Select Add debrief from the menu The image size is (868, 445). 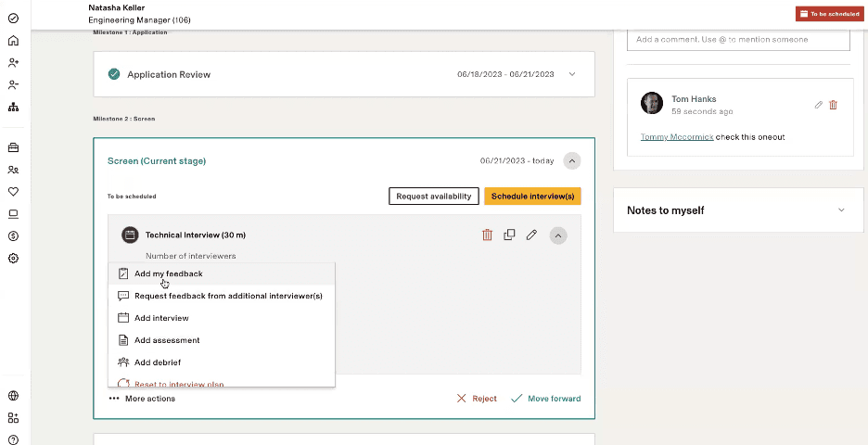point(158,362)
